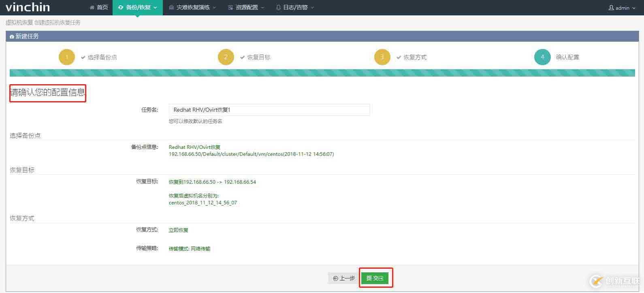Click the admin user icon

pos(611,8)
